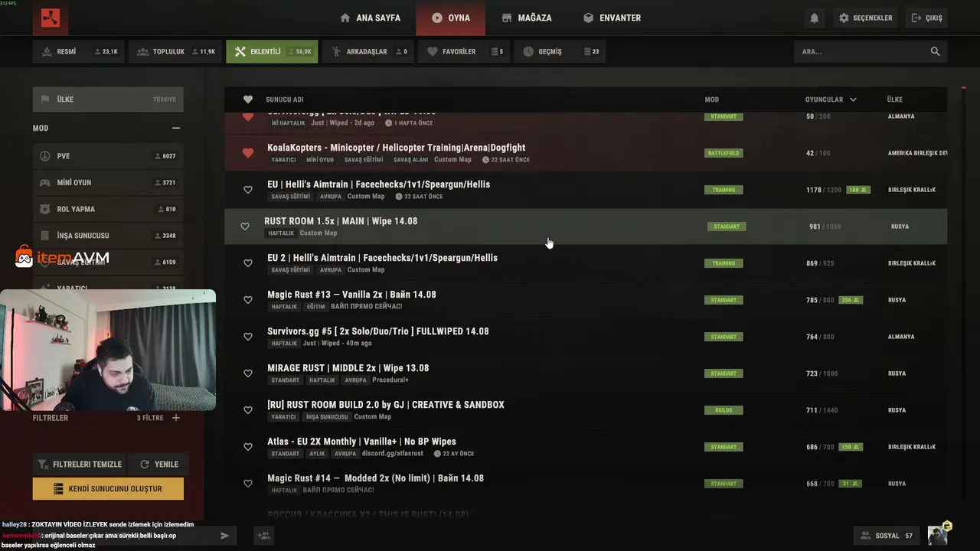This screenshot has height=551, width=980.
Task: Open the group invite icon in the bottom bar
Action: coord(264,536)
